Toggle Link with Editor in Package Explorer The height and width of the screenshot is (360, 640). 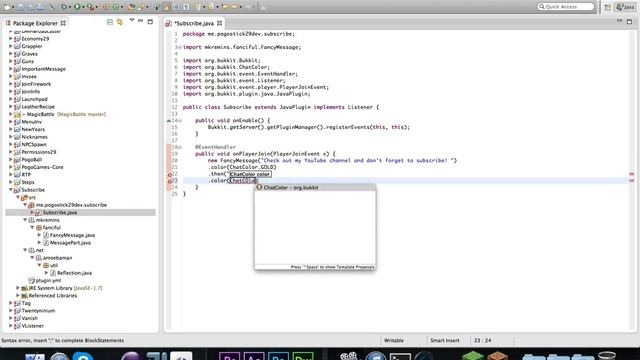[x=120, y=22]
